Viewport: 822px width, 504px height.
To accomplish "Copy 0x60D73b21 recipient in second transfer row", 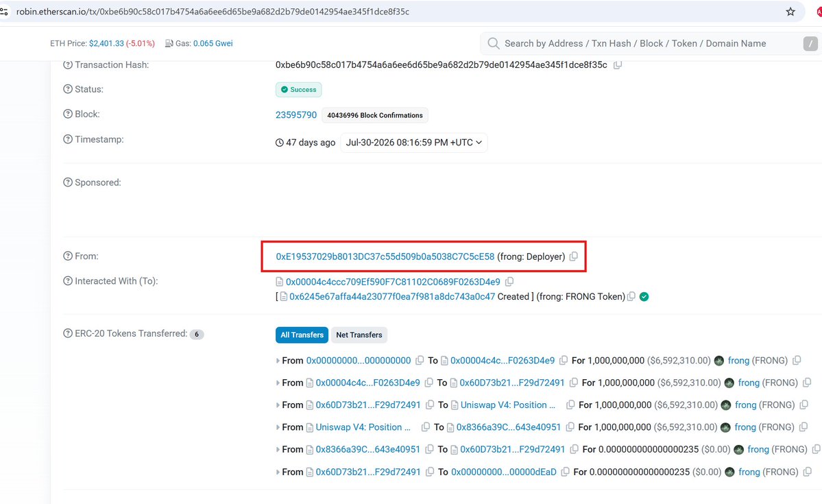I will click(574, 383).
